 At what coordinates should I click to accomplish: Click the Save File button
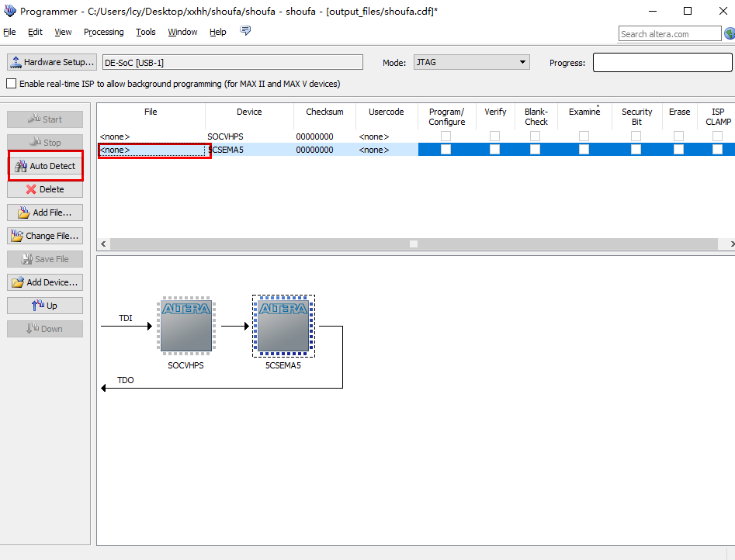[45, 258]
